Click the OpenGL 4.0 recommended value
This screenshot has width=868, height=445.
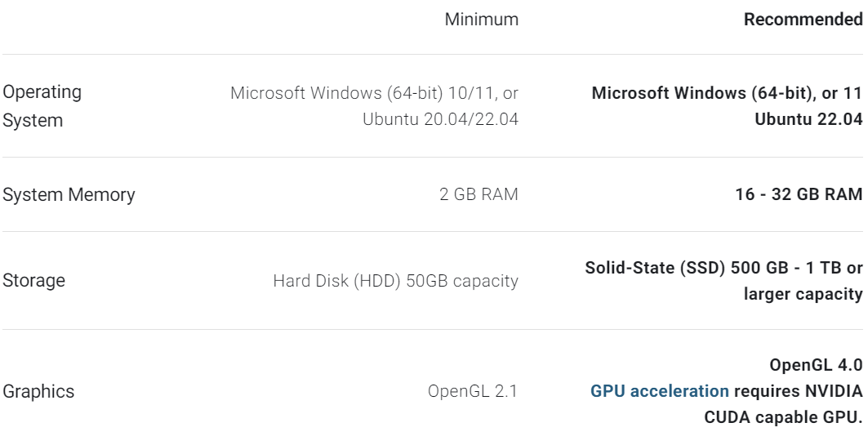click(816, 365)
